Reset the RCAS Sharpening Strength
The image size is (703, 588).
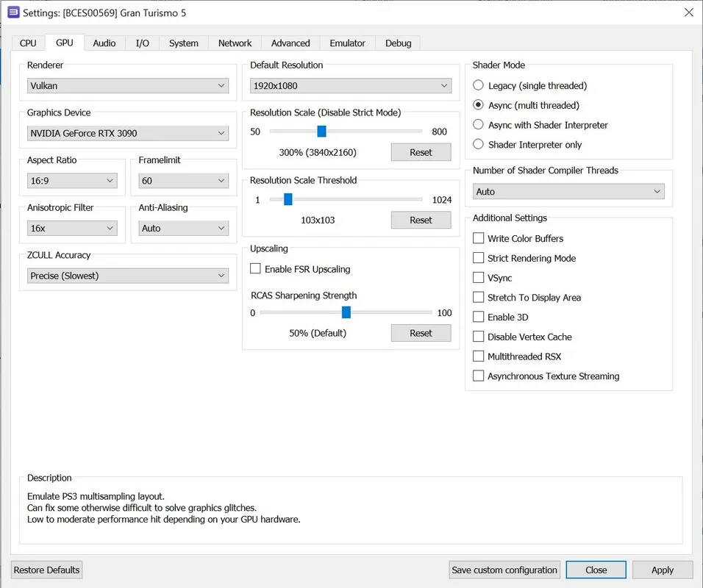pyautogui.click(x=421, y=333)
